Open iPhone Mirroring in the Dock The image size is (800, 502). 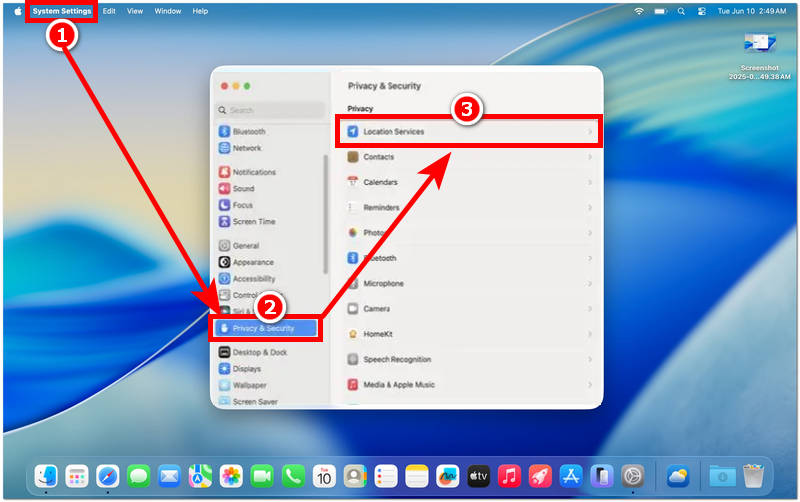click(602, 476)
